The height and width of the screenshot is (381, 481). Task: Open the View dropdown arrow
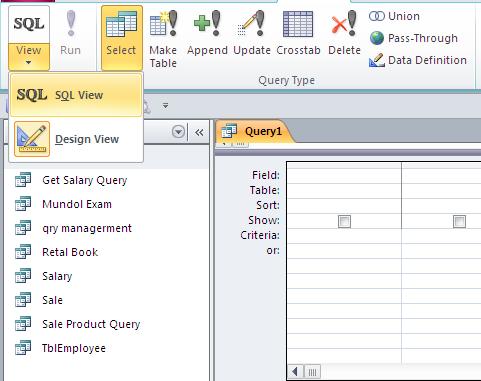click(29, 62)
